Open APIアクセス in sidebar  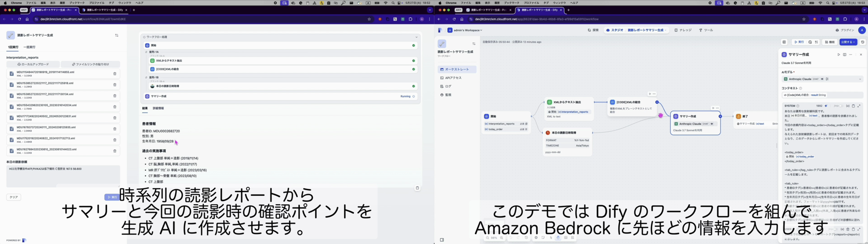[x=457, y=78]
